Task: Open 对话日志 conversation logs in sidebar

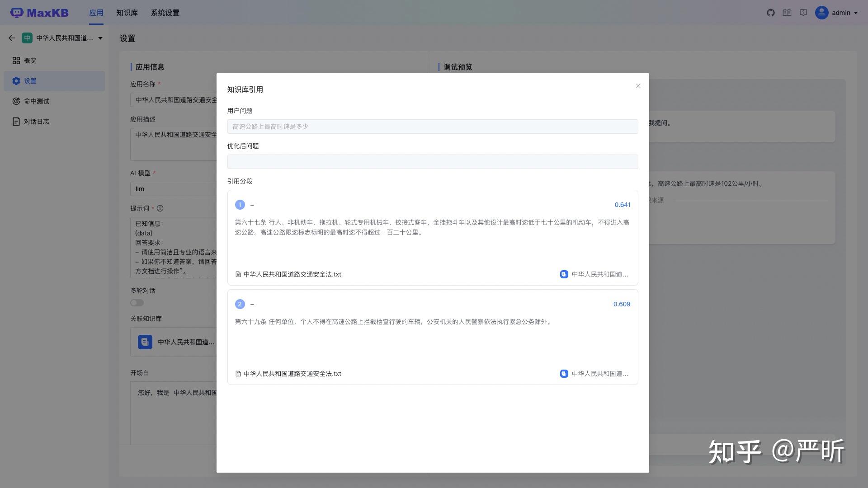Action: pyautogui.click(x=36, y=121)
